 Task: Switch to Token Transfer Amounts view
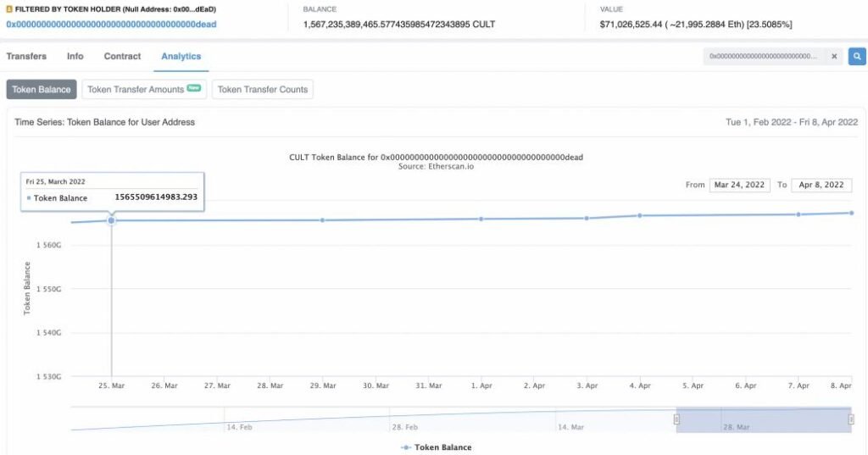[144, 90]
